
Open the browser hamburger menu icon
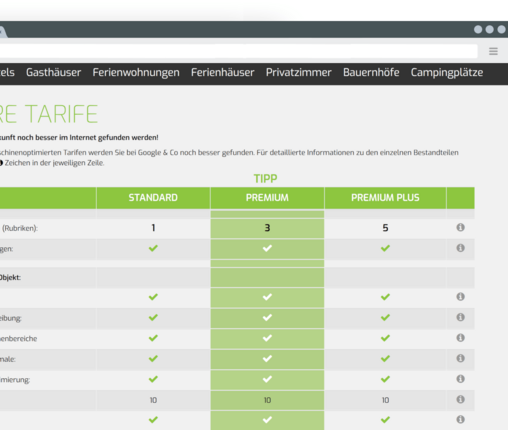coord(493,51)
